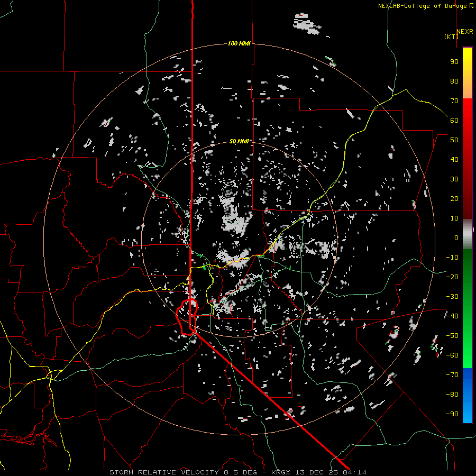Click the 10 value on the velocity scale
This screenshot has width=476, height=476.
coord(454,218)
